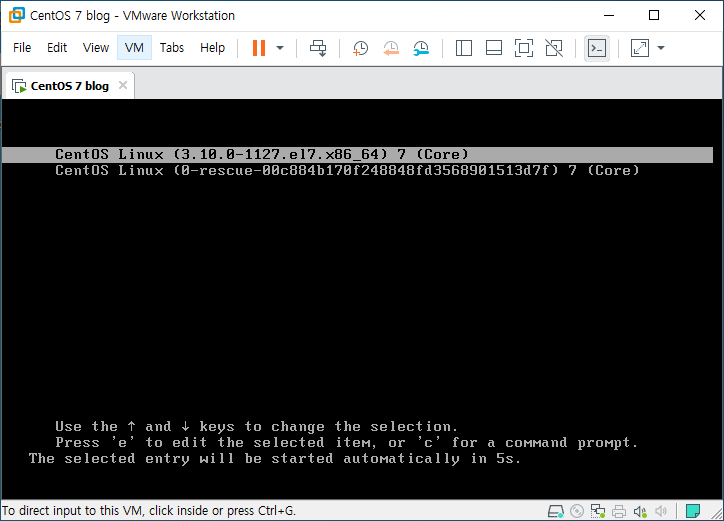Expand the stretch display dropdown arrow
Image resolution: width=724 pixels, height=521 pixels.
(661, 48)
